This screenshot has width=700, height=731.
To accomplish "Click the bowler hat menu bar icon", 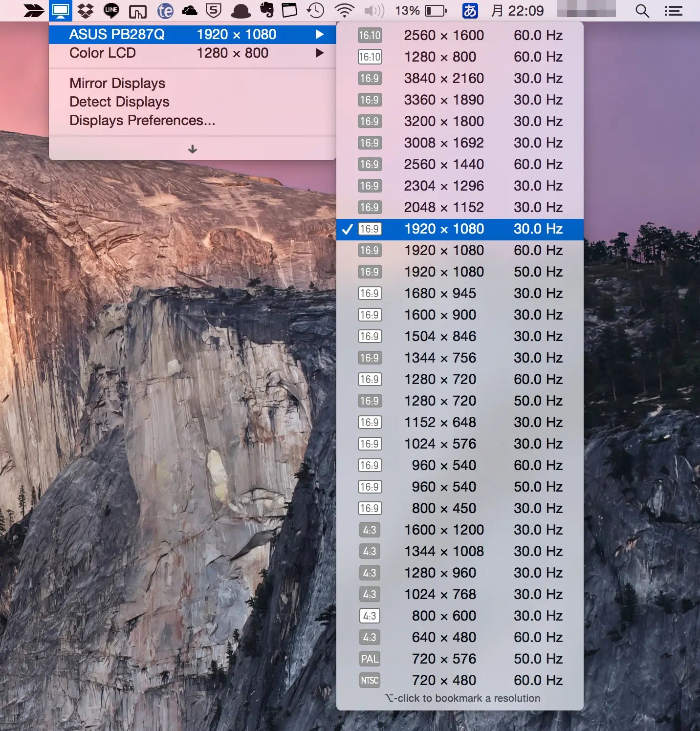I will point(241,11).
